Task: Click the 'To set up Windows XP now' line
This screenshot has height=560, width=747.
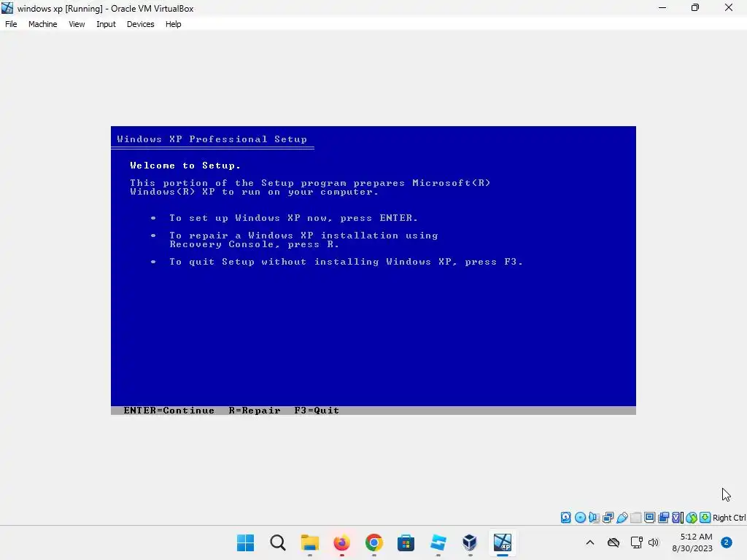Action: point(293,217)
